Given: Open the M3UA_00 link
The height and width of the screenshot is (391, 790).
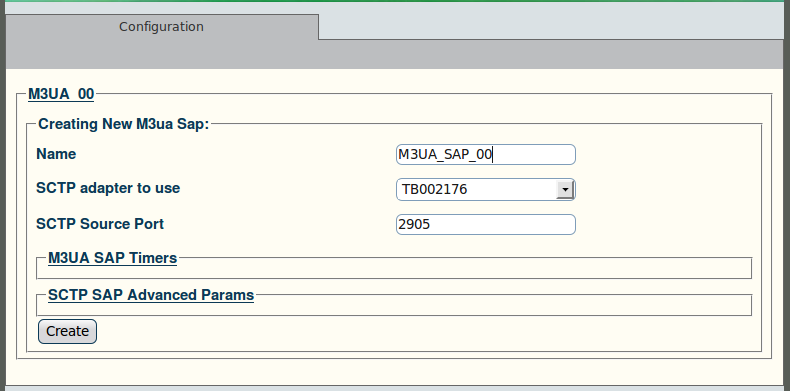Looking at the screenshot, I should point(61,94).
